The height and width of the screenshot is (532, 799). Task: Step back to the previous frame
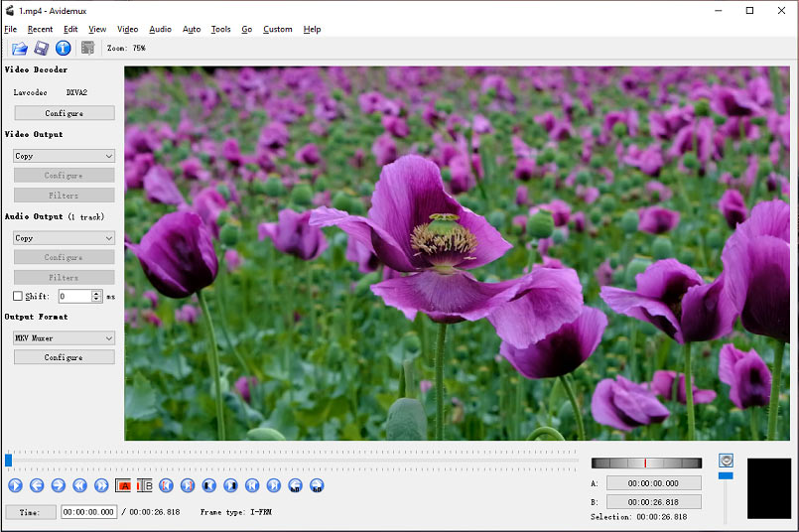pos(37,485)
